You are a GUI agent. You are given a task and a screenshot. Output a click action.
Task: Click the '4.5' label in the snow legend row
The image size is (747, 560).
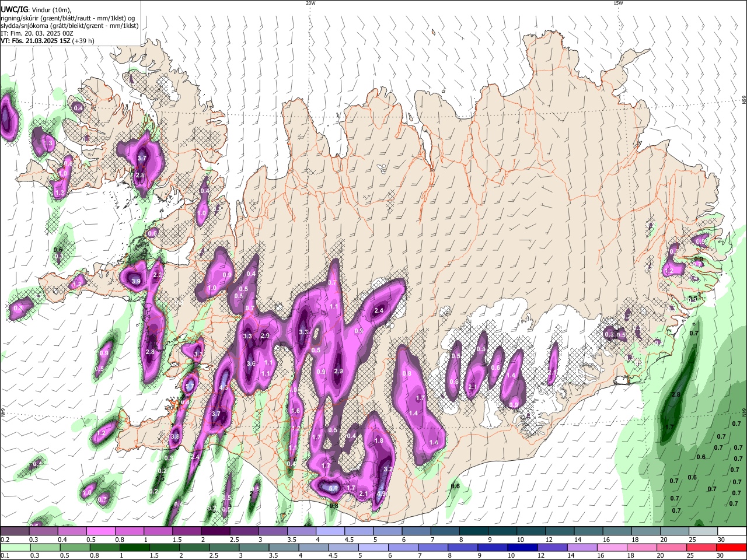350,540
